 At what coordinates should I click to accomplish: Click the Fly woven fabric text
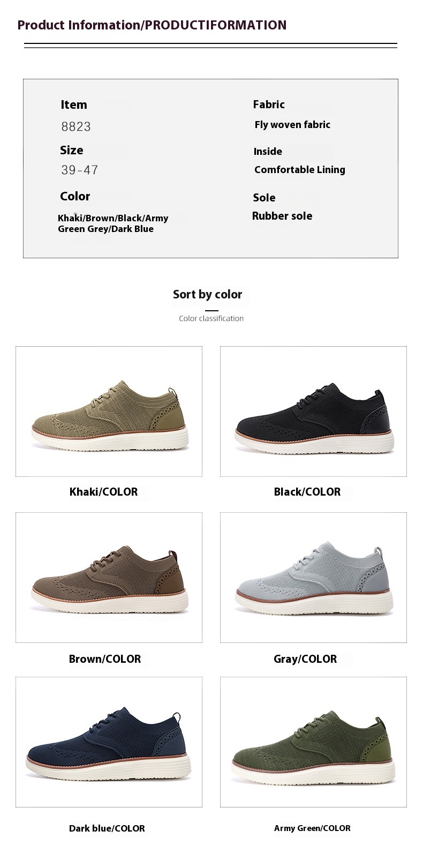[x=292, y=125]
